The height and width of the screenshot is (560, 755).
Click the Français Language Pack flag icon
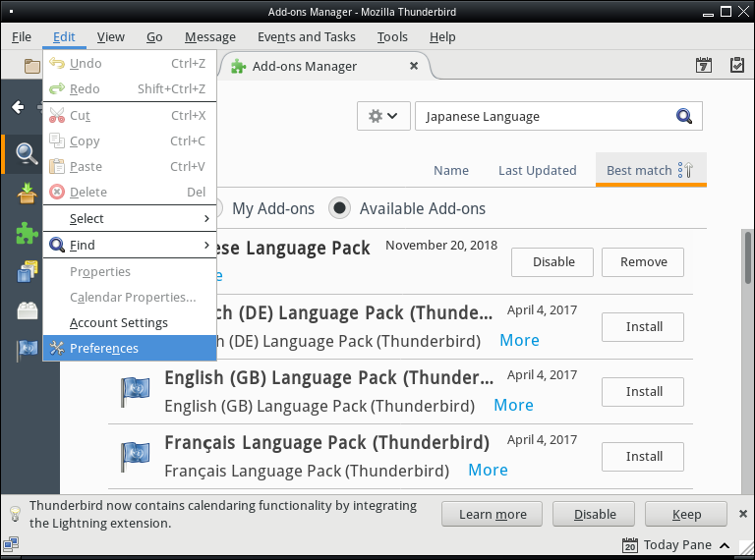point(135,456)
